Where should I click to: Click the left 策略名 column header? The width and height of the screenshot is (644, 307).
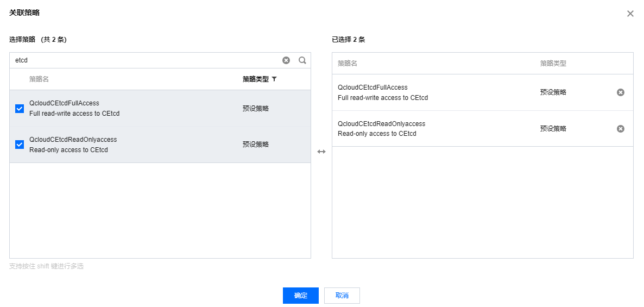(39, 79)
